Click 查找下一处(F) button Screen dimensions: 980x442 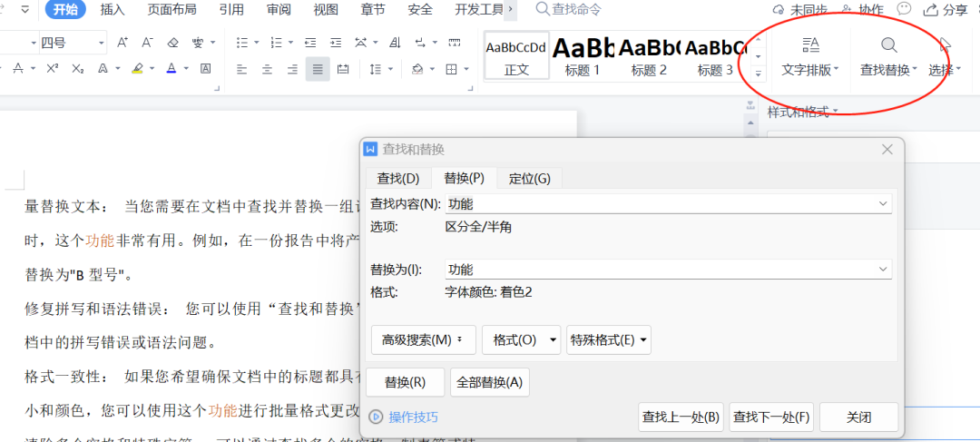[771, 417]
